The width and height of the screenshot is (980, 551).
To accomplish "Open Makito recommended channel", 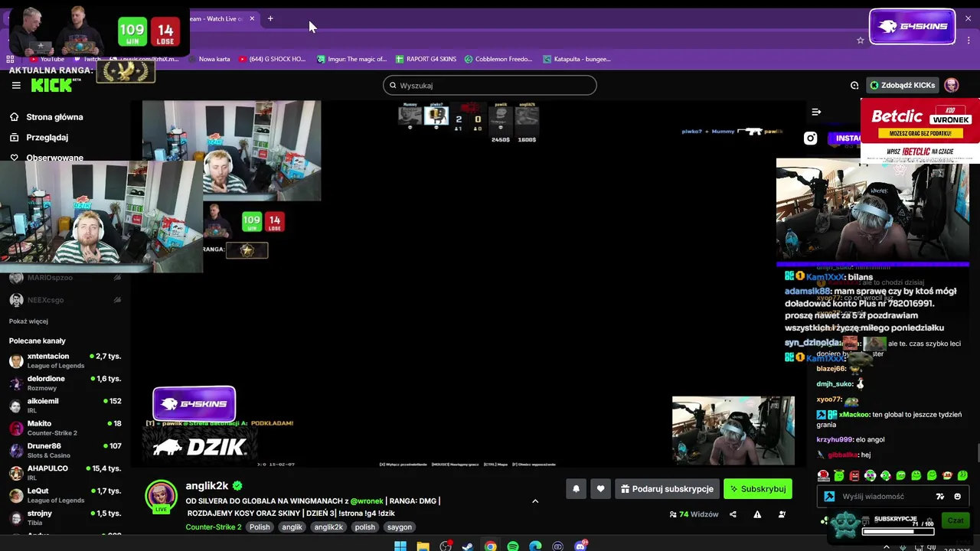I will click(65, 428).
